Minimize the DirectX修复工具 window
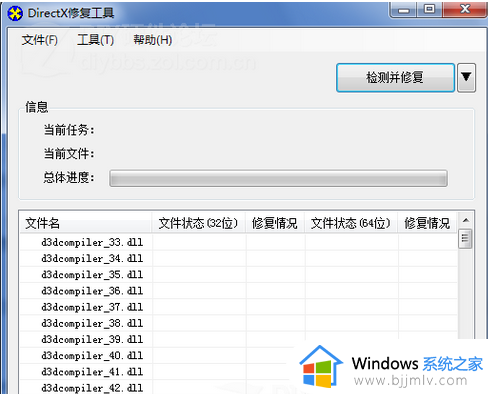Screen dimensions: 488x394 click(404, 10)
